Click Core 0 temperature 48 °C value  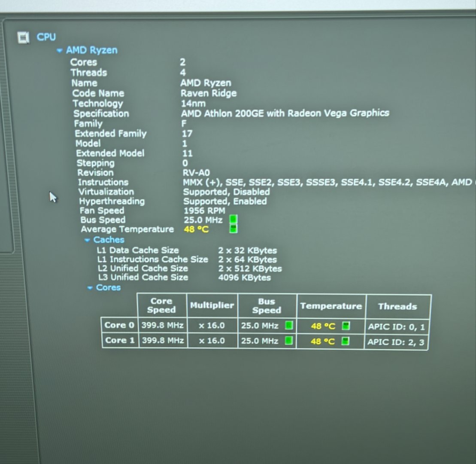click(323, 327)
